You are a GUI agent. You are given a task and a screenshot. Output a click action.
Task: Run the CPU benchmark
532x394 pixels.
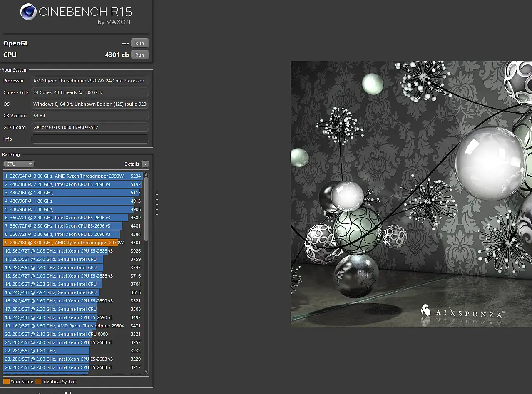coord(140,55)
